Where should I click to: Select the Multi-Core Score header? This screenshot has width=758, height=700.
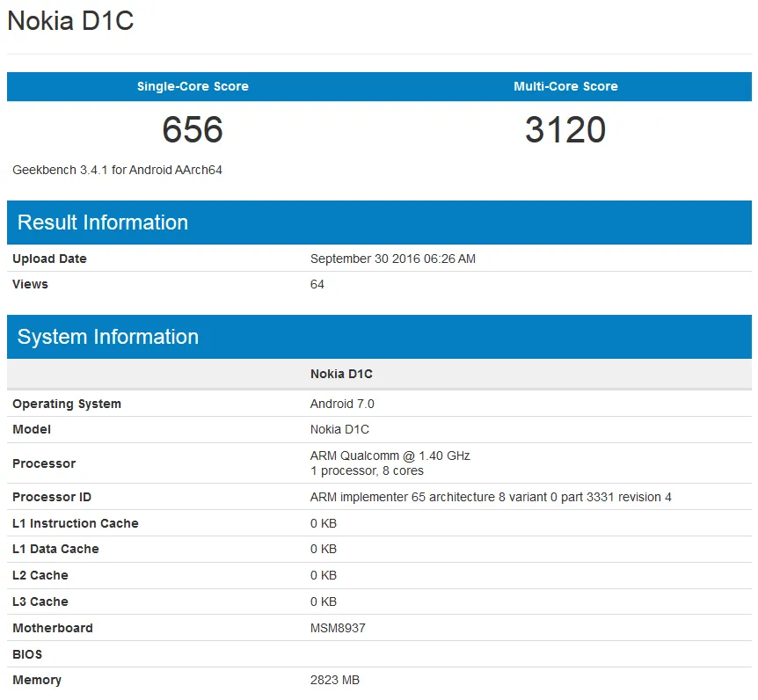point(565,86)
